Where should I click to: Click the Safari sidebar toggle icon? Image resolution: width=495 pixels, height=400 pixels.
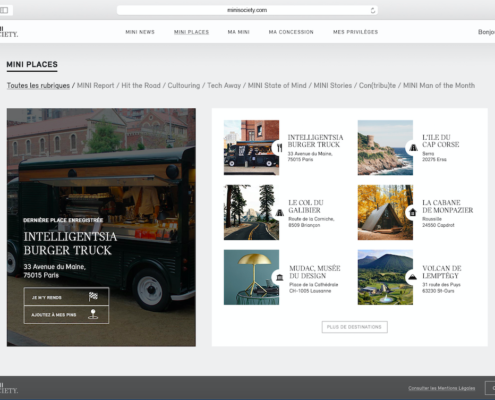[x=4, y=10]
